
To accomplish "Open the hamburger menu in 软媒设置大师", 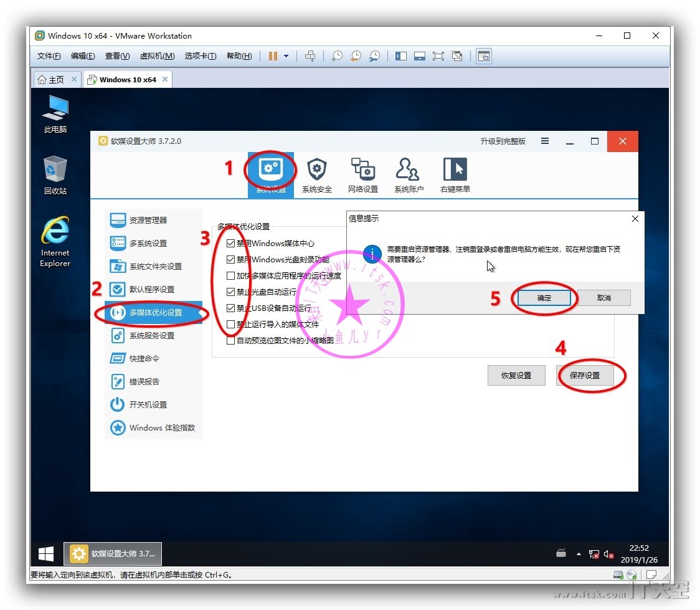I will click(x=545, y=141).
